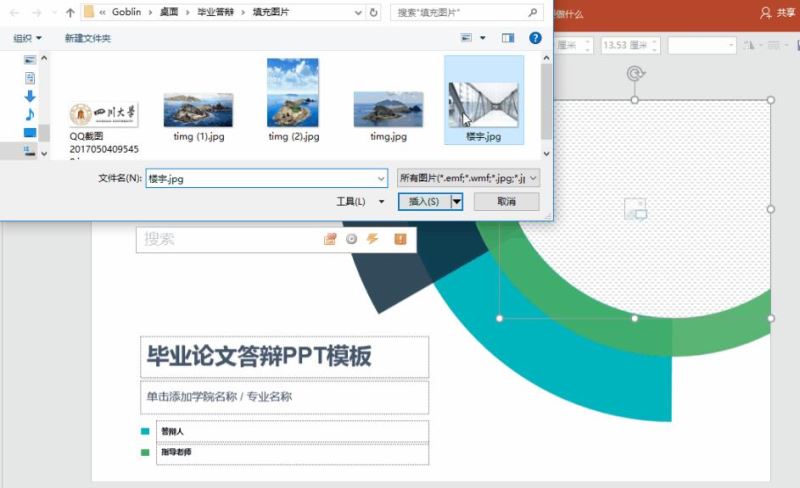This screenshot has width=800, height=488.
Task: Click the file list scroll up arrow
Action: (546, 58)
